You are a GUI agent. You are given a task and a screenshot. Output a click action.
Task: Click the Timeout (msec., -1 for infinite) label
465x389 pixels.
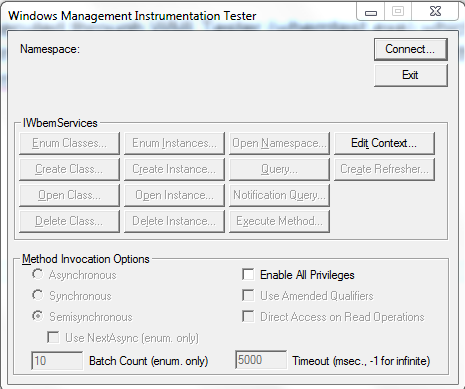coord(361,361)
